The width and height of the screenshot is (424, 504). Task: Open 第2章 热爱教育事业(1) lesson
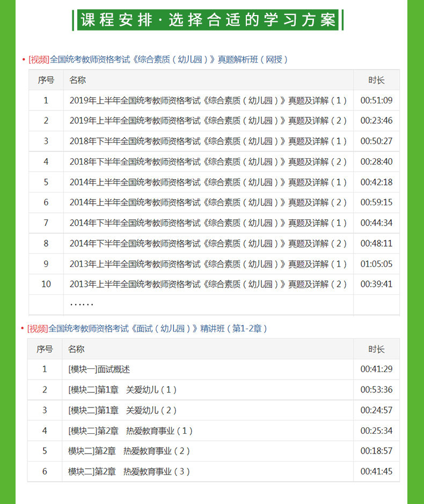(131, 431)
